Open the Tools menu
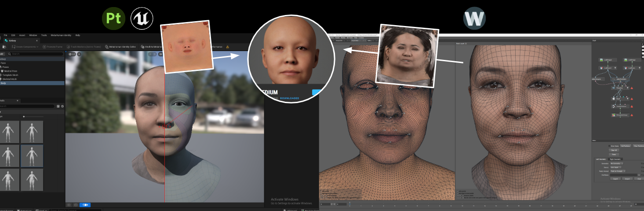Viewport: 644px width, 211px height. click(44, 35)
